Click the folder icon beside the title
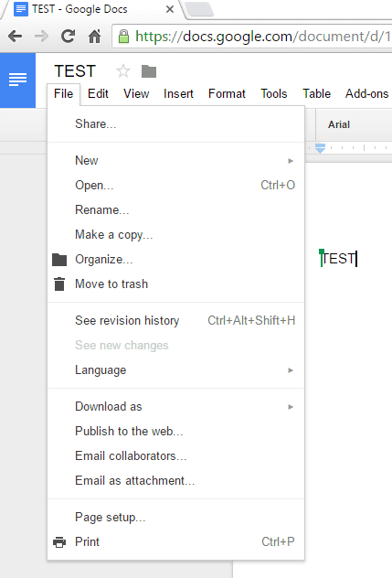This screenshot has width=392, height=578. 149,71
